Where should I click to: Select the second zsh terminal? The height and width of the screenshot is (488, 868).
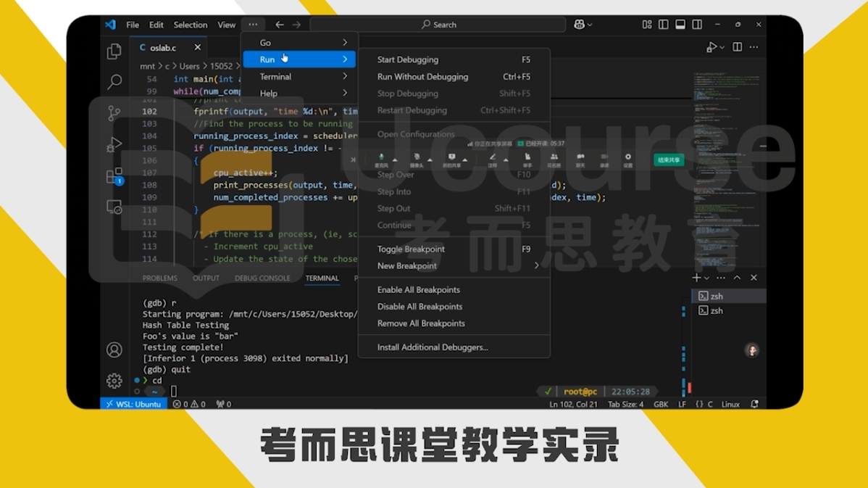tap(729, 311)
